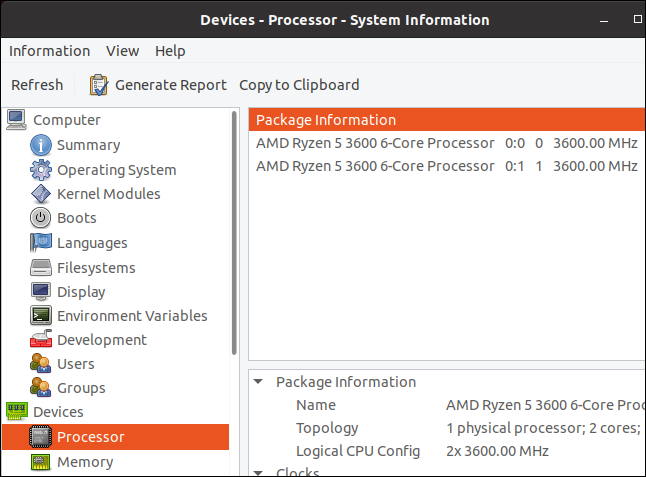This screenshot has width=646, height=477.
Task: Click the Generate Report clipboard icon
Action: tap(99, 85)
